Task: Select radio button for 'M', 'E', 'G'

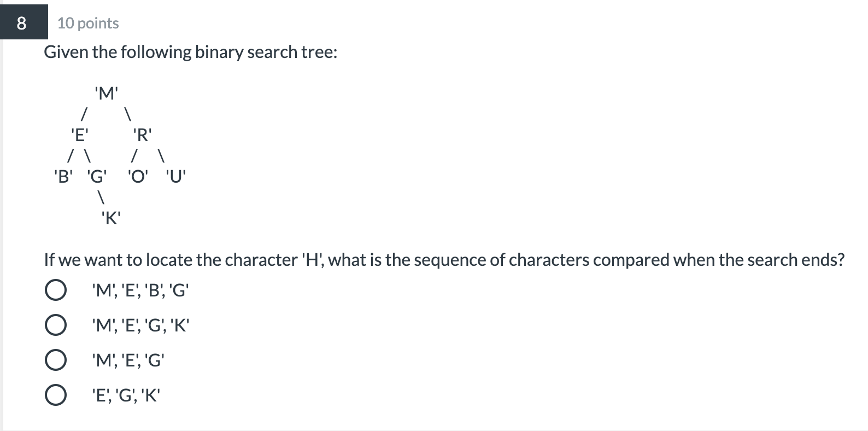Action: click(x=56, y=360)
